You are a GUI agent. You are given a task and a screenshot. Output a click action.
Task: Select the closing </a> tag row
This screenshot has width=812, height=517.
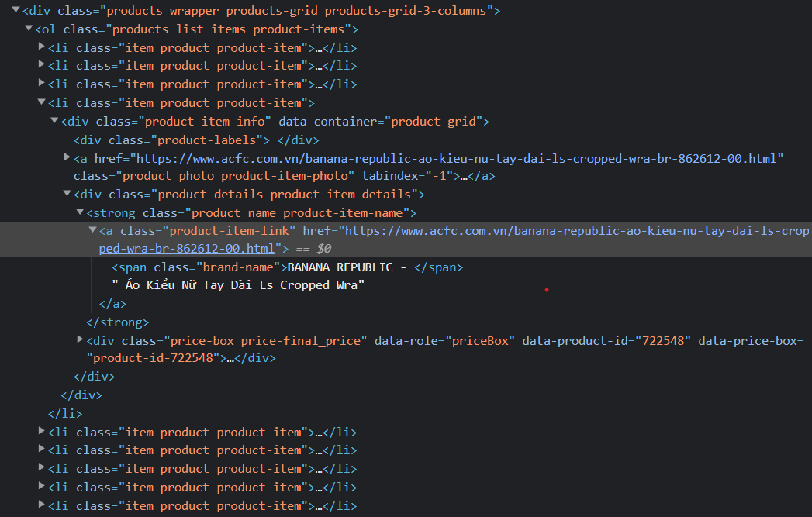pyautogui.click(x=112, y=304)
